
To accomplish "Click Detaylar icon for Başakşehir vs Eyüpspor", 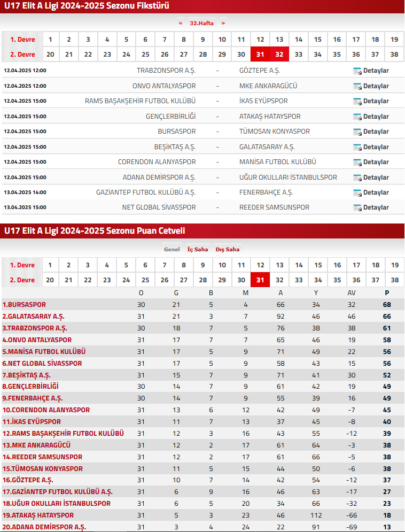I will pos(357,101).
